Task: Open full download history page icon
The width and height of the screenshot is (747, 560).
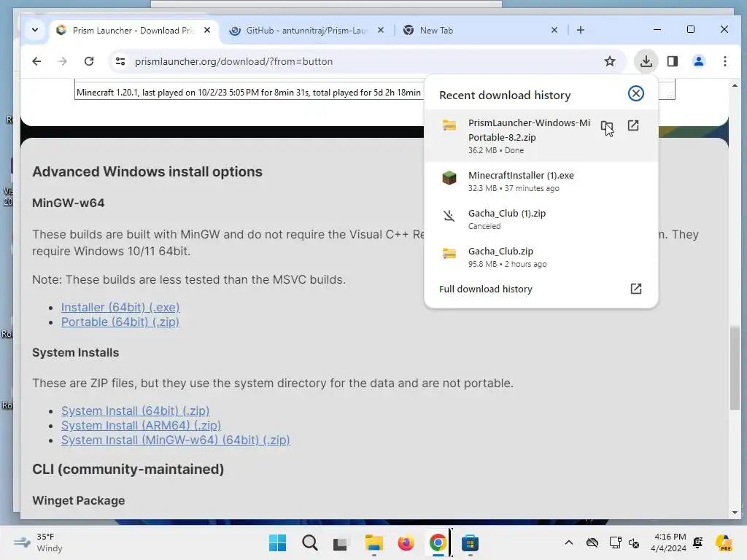Action: 636,289
